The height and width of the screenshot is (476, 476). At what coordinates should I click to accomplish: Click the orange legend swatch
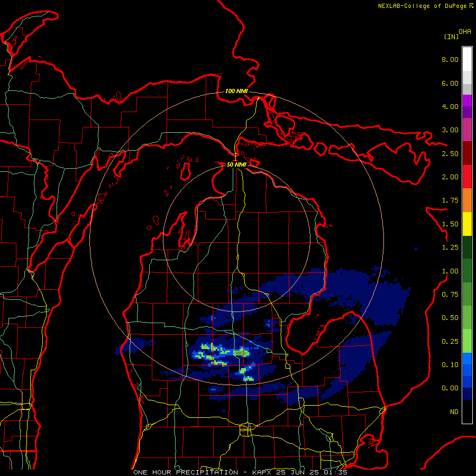(467, 200)
